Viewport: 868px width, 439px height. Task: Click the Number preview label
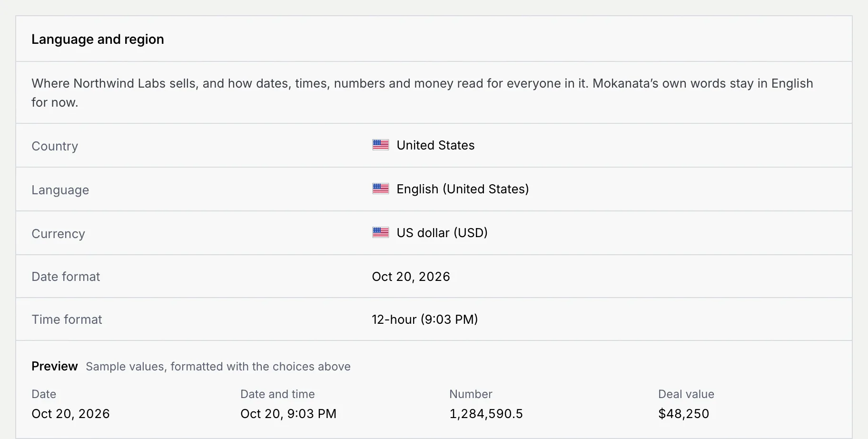coord(471,394)
